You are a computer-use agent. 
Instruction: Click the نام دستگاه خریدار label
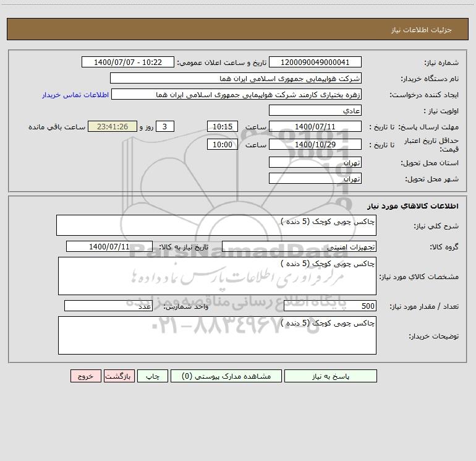pyautogui.click(x=430, y=79)
